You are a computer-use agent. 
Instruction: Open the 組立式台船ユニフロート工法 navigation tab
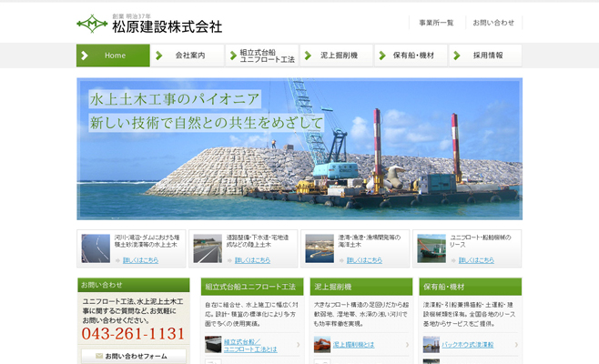point(262,56)
